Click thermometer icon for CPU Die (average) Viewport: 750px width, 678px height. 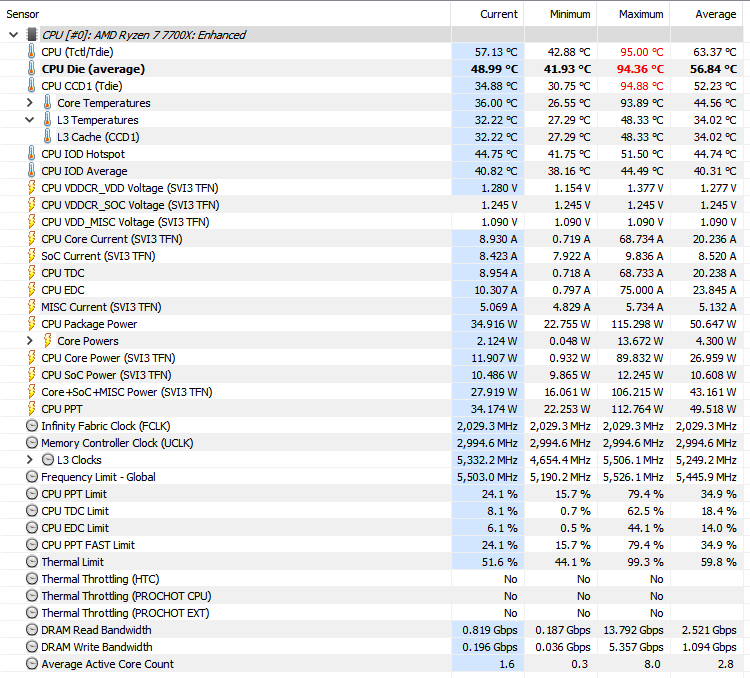(x=32, y=68)
